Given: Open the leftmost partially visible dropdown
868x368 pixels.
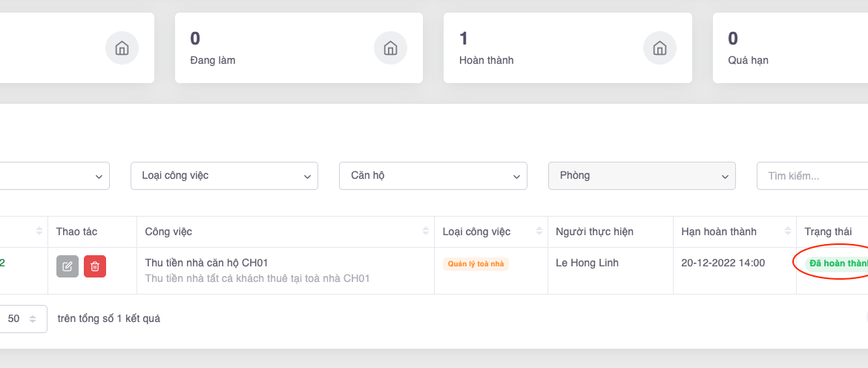Looking at the screenshot, I should point(52,176).
